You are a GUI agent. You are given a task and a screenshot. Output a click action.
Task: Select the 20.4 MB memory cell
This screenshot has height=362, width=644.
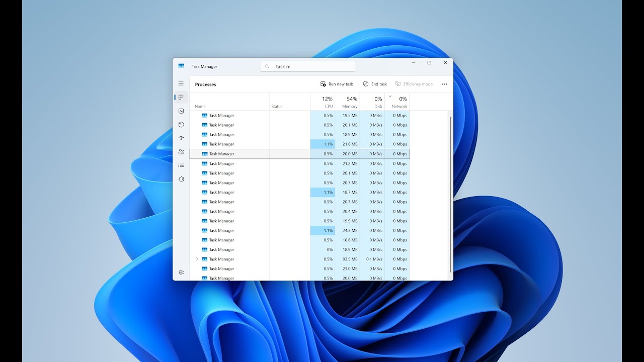click(x=347, y=211)
